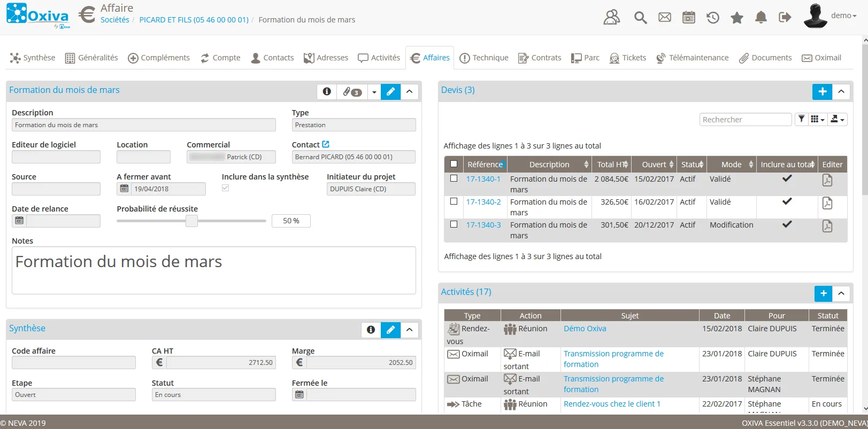
Task: Tick checkbox for quote 17-1340-2
Action: (454, 201)
